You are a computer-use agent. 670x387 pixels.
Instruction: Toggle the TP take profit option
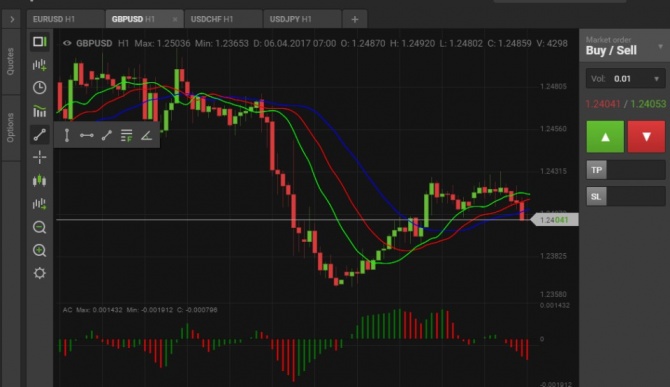pos(597,170)
